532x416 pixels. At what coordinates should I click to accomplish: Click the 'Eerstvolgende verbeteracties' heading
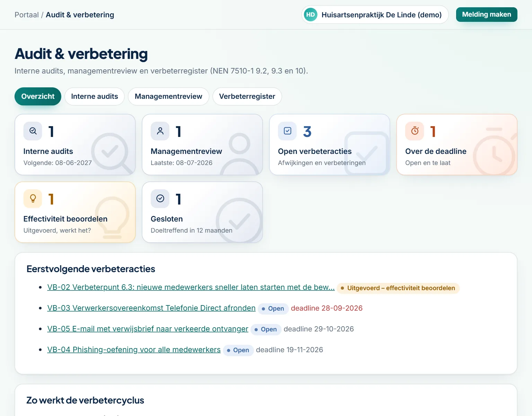pos(91,269)
